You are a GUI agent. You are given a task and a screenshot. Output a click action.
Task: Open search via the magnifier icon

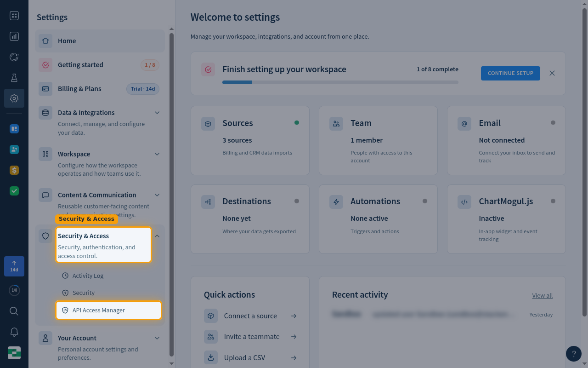(14, 311)
